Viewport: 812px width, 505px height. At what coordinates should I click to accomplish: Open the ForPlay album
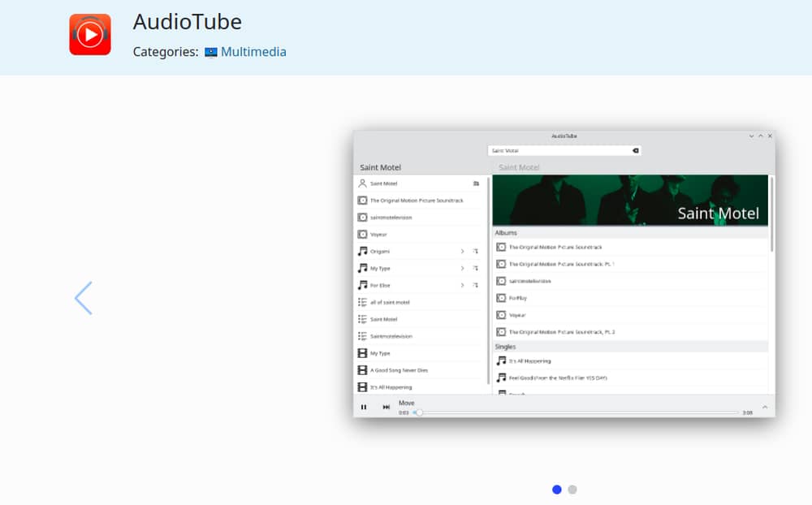[630, 298]
